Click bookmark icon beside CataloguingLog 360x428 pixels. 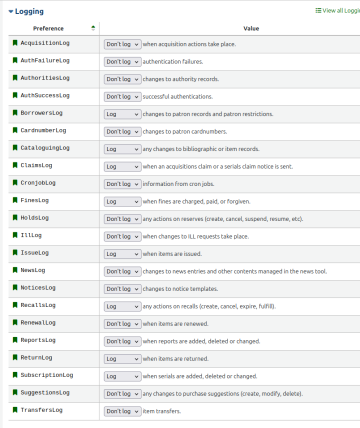15,148
